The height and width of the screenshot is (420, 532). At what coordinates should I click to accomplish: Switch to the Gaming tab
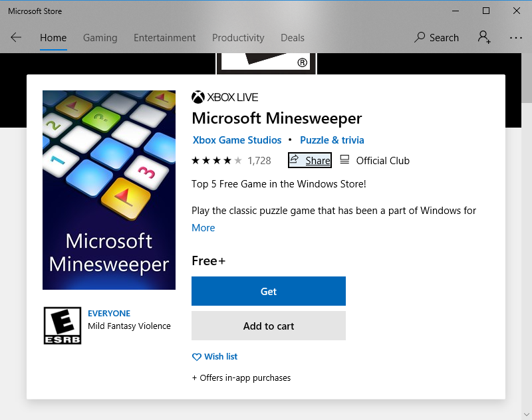100,38
